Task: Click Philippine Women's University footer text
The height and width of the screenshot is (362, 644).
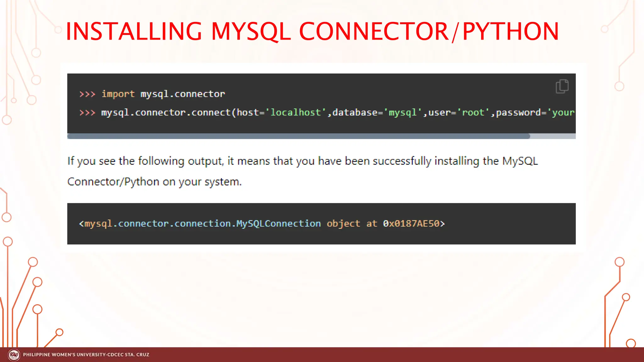Action: click(86, 355)
